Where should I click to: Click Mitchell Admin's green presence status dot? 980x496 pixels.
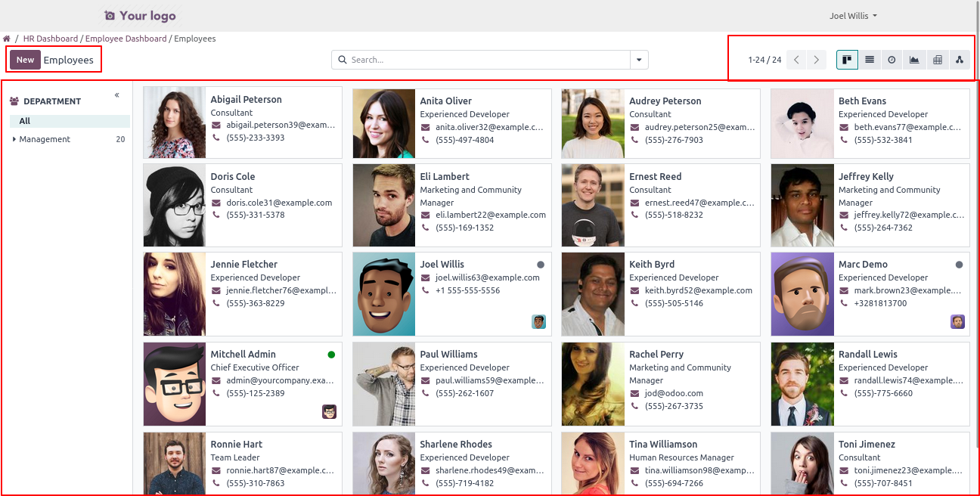pyautogui.click(x=331, y=355)
